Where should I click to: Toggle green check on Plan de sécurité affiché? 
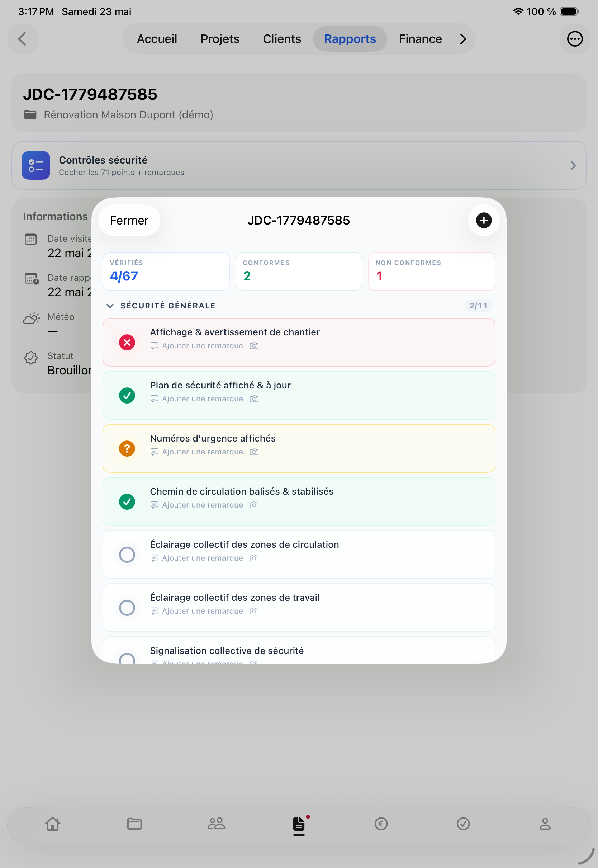127,395
